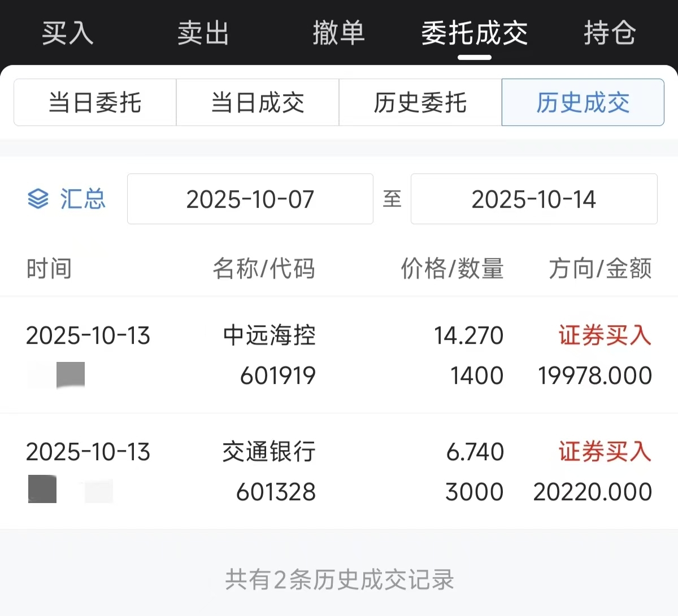Click amount 20220.000
678x616 pixels.
[593, 492]
